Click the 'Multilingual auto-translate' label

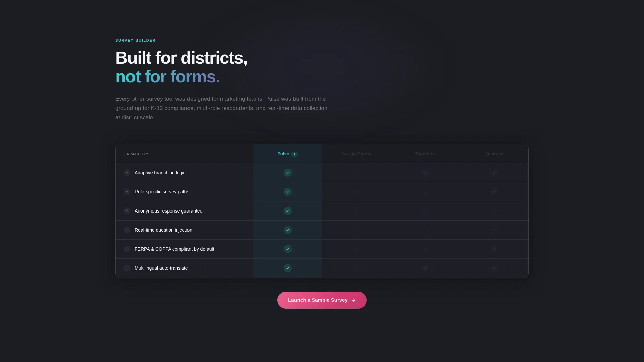161,268
